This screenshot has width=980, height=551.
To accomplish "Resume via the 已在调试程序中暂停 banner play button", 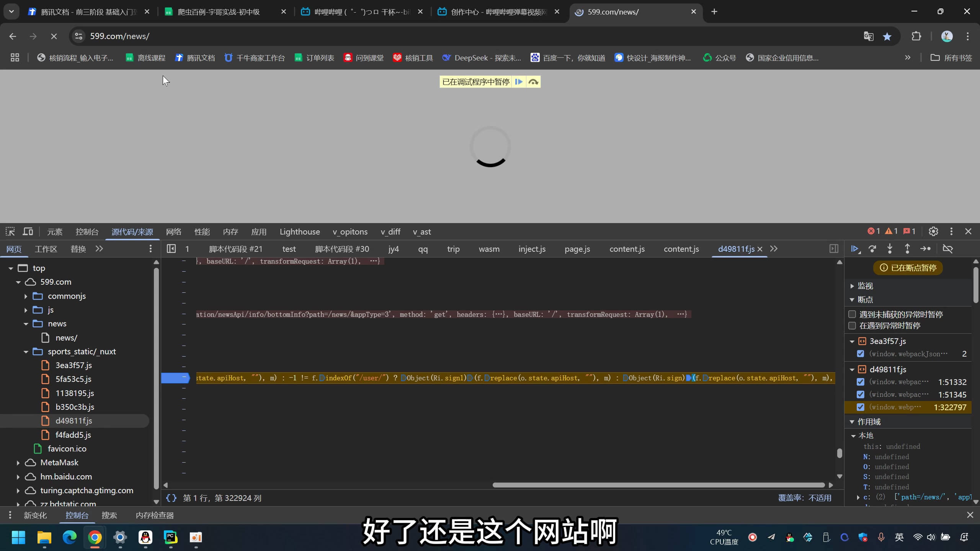I will coord(519,82).
